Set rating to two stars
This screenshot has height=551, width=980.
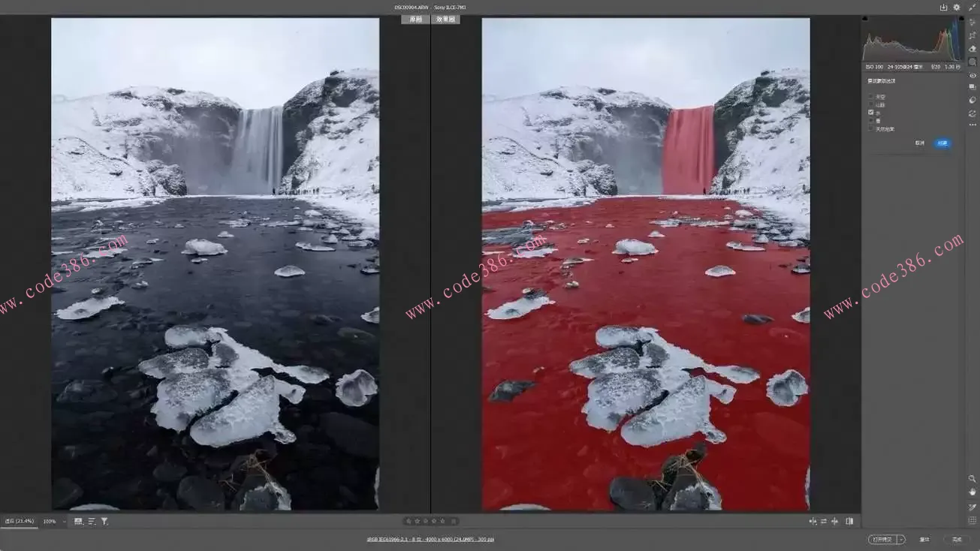[x=417, y=521]
